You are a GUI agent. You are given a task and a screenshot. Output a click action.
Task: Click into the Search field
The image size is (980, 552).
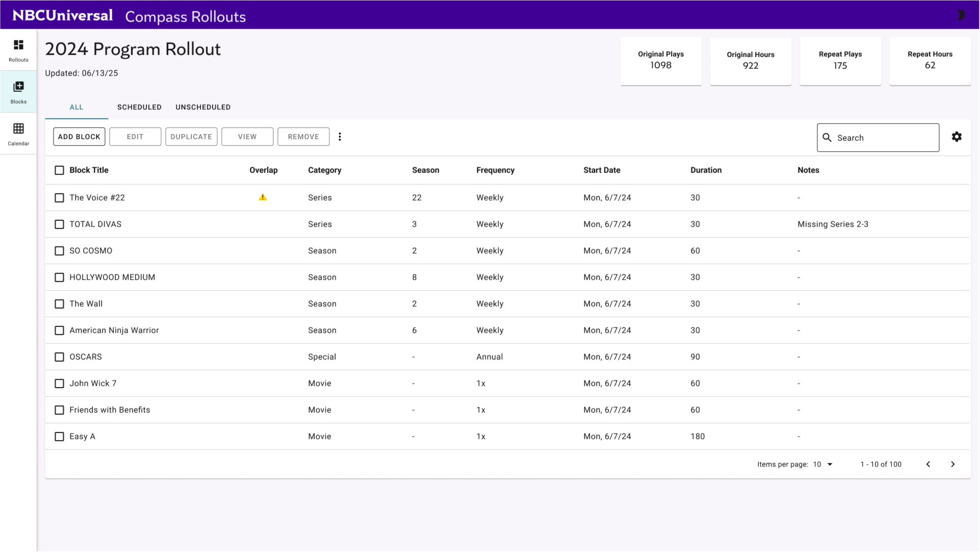(885, 138)
